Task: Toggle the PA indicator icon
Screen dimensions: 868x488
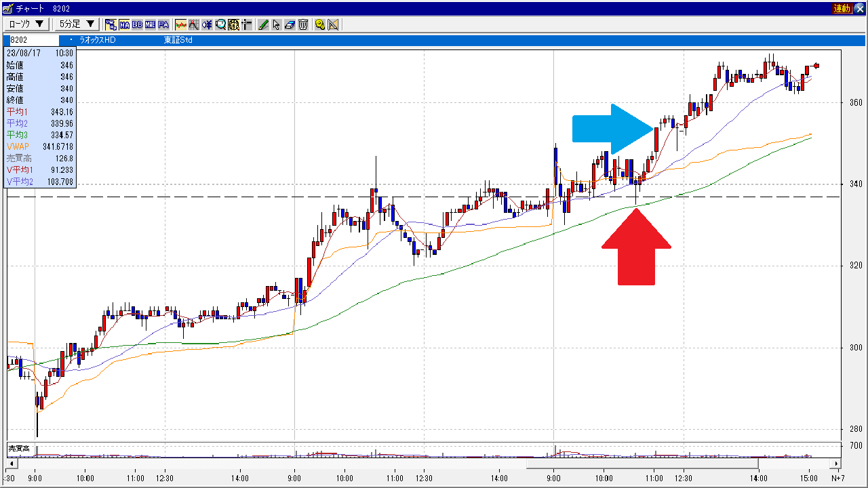Action: point(163,24)
